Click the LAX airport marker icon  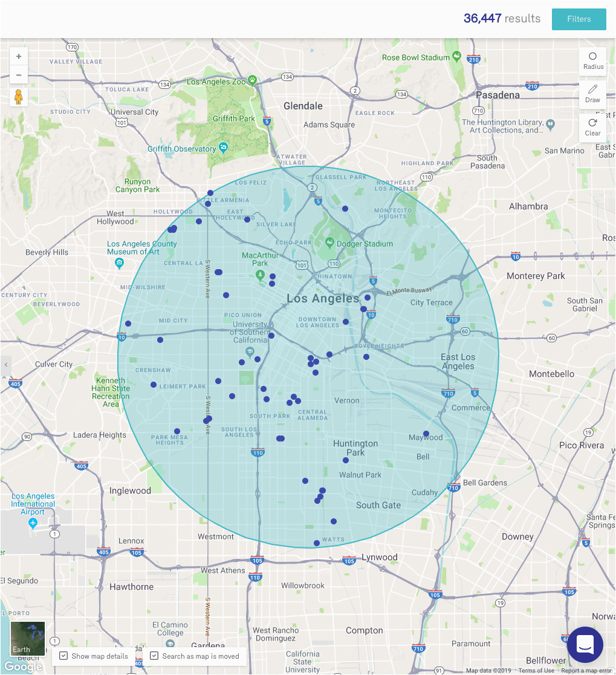click(33, 523)
